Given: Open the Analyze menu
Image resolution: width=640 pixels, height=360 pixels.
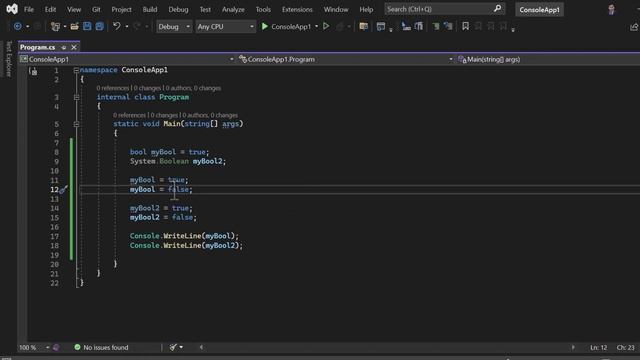Looking at the screenshot, I should (233, 9).
